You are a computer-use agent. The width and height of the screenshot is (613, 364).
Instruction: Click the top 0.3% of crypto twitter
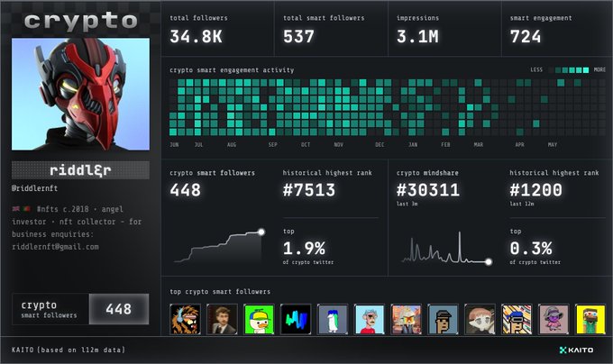tap(535, 247)
